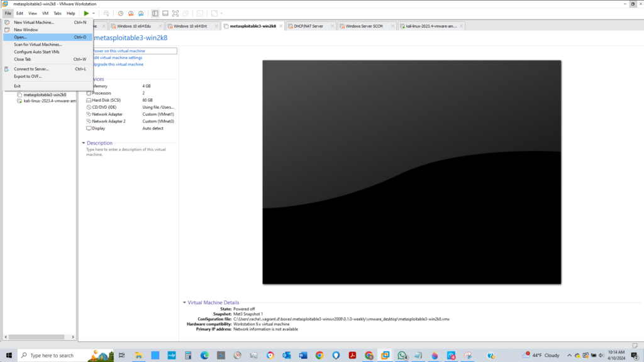This screenshot has width=644, height=362.
Task: Select Open... in the File menu
Action: 48,37
